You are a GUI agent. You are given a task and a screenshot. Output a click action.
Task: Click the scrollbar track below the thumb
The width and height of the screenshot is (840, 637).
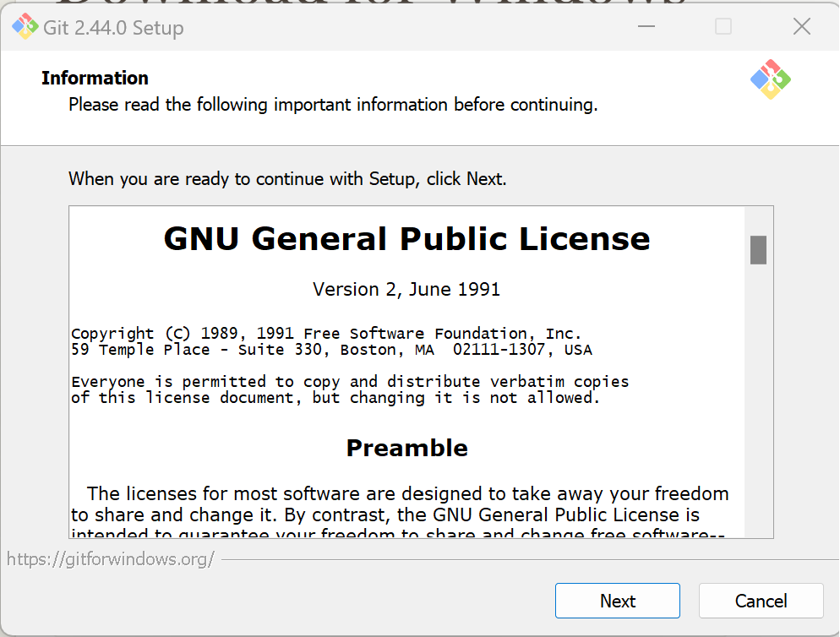[x=758, y=399]
